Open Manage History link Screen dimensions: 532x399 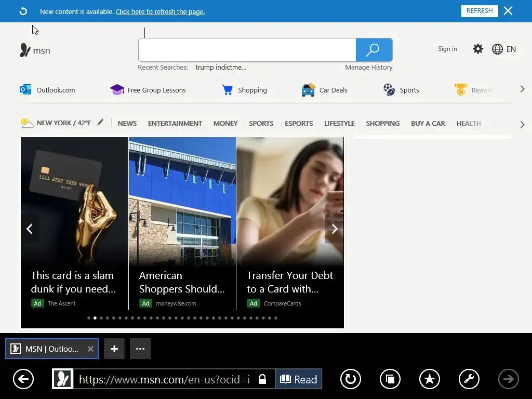point(369,67)
